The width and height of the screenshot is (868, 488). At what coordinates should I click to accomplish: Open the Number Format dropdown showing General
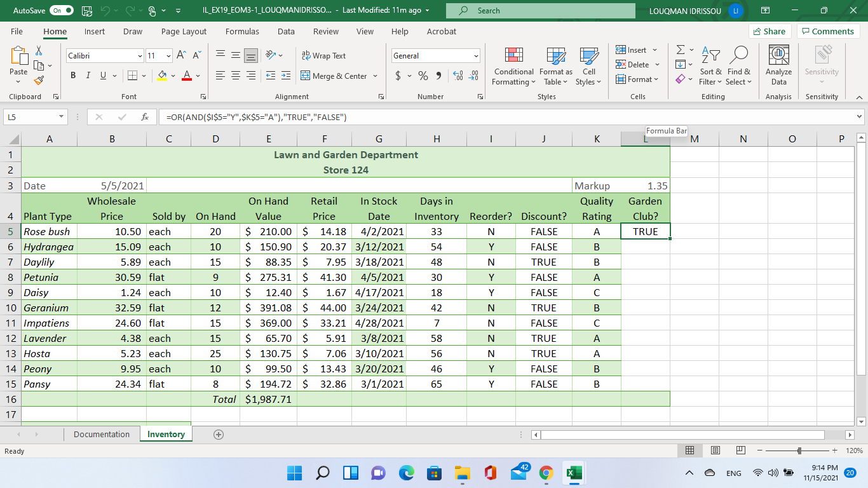coord(435,55)
